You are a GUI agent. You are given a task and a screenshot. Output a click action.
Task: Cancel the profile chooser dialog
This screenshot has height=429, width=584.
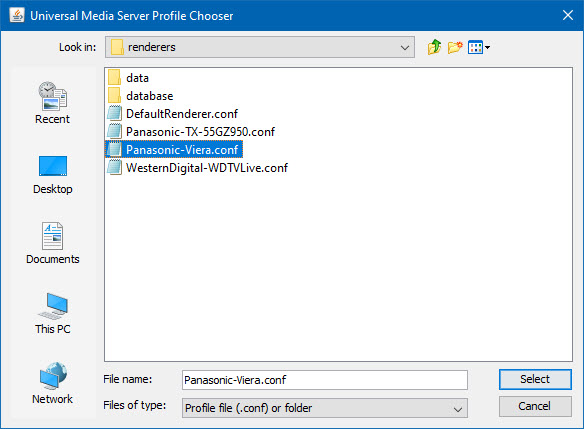[535, 406]
